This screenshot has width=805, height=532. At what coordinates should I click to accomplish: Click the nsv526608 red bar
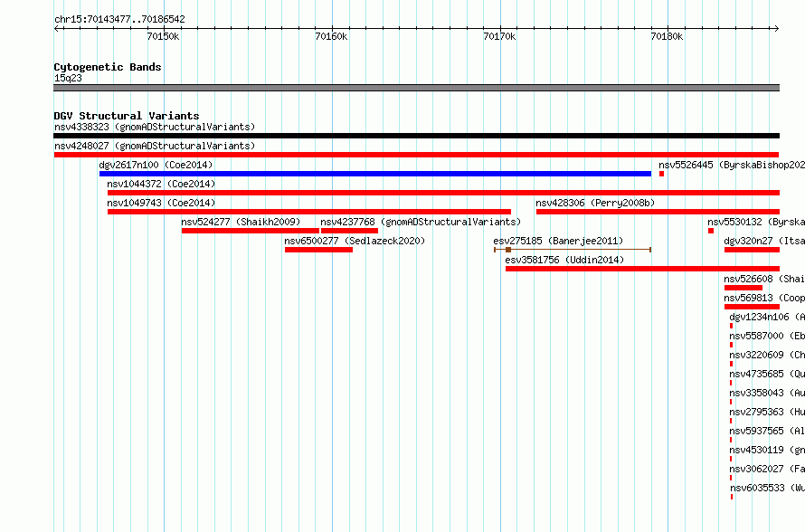point(743,288)
